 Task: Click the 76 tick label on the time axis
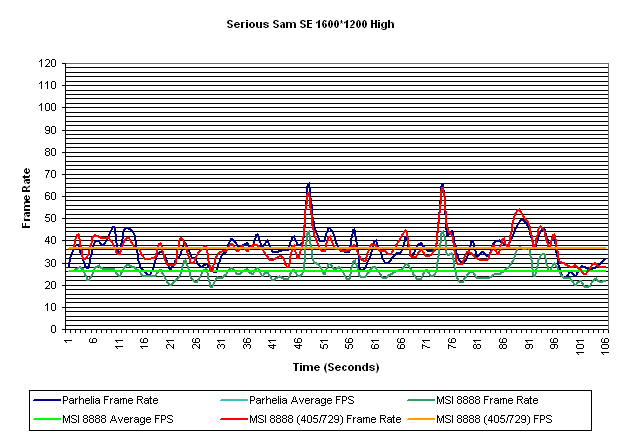(452, 343)
